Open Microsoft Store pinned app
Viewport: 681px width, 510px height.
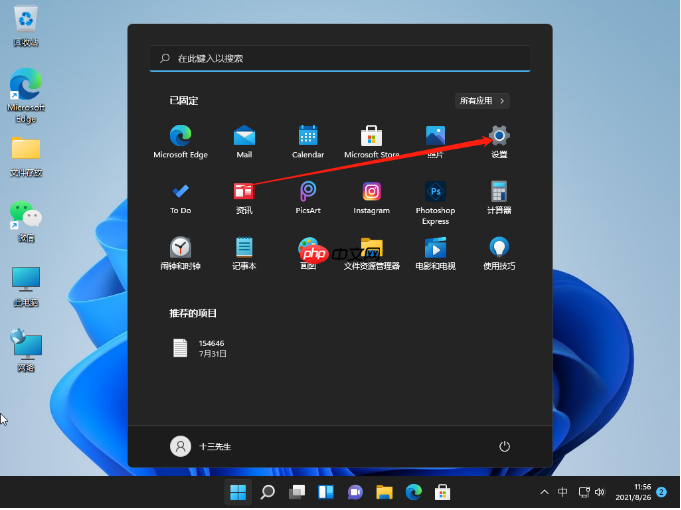pyautogui.click(x=371, y=142)
